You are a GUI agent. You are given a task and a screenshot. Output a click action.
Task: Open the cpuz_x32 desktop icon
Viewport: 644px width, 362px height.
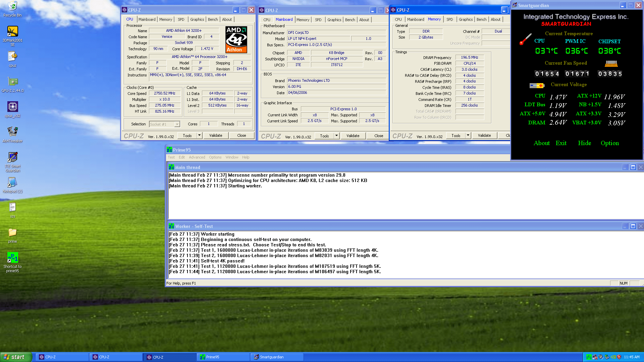[12, 107]
